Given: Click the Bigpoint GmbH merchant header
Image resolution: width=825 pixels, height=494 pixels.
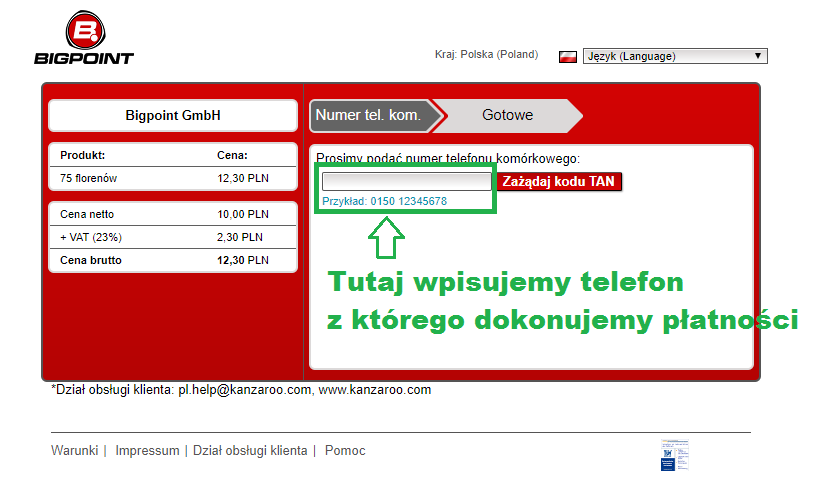Looking at the screenshot, I should (x=173, y=115).
